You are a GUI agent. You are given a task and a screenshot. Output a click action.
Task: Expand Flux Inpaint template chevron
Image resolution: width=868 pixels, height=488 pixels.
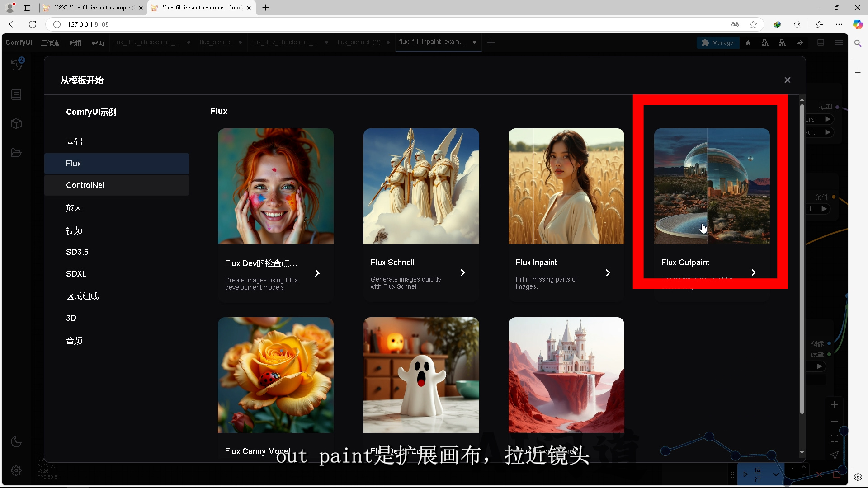click(608, 273)
